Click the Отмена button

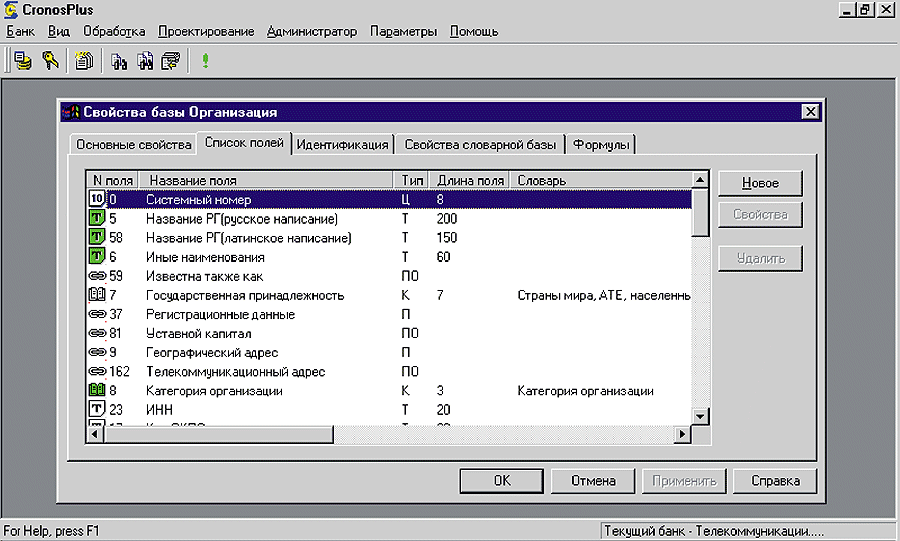coord(593,481)
